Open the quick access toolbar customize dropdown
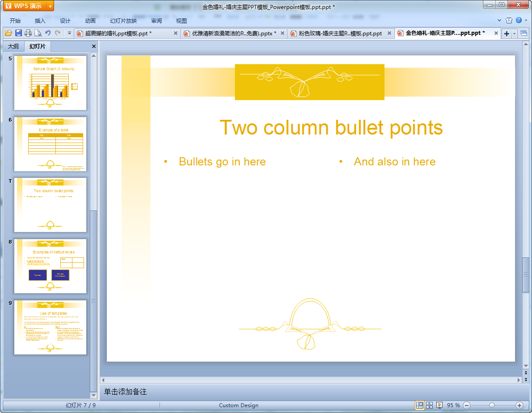Image resolution: width=532 pixels, height=413 pixels. tap(69, 33)
